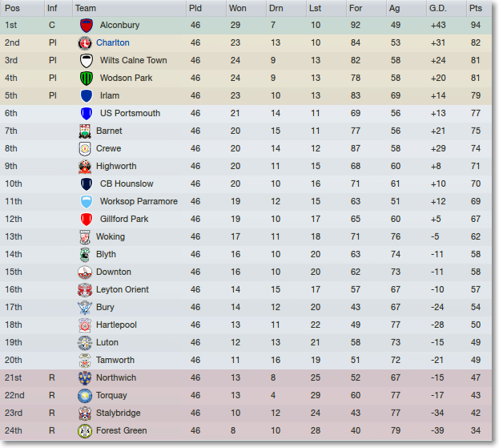The width and height of the screenshot is (499, 448).
Task: Sort table by Won column header
Action: coord(237,8)
